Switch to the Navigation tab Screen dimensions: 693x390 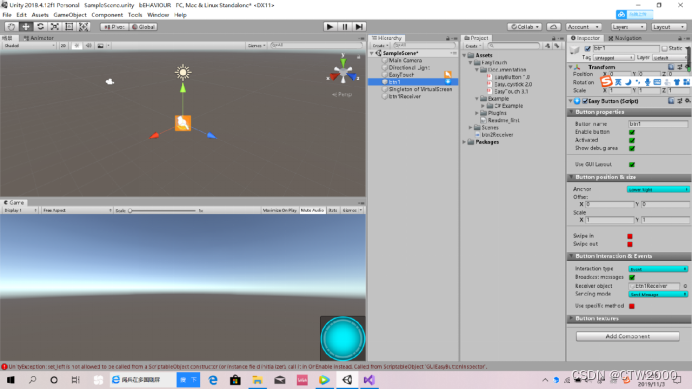[625, 38]
